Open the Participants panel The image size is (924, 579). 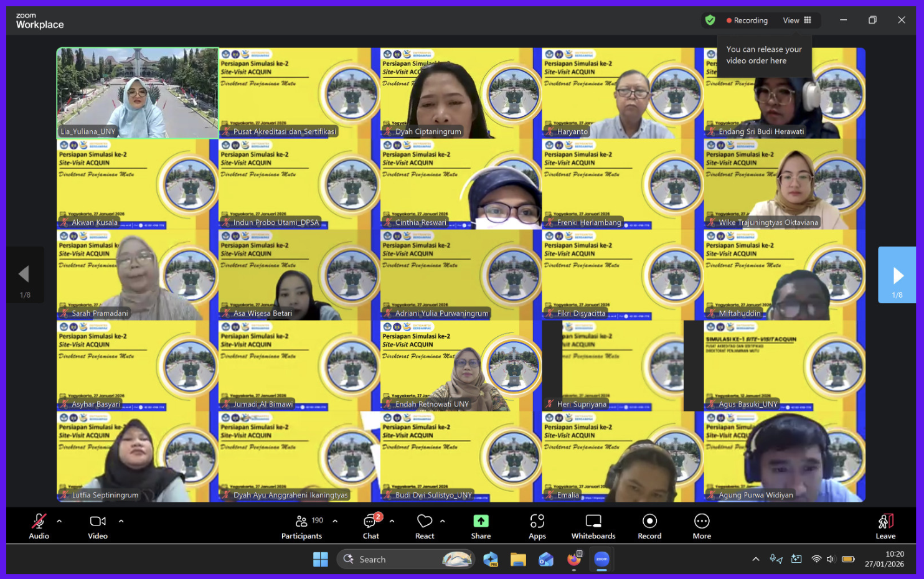tap(301, 526)
